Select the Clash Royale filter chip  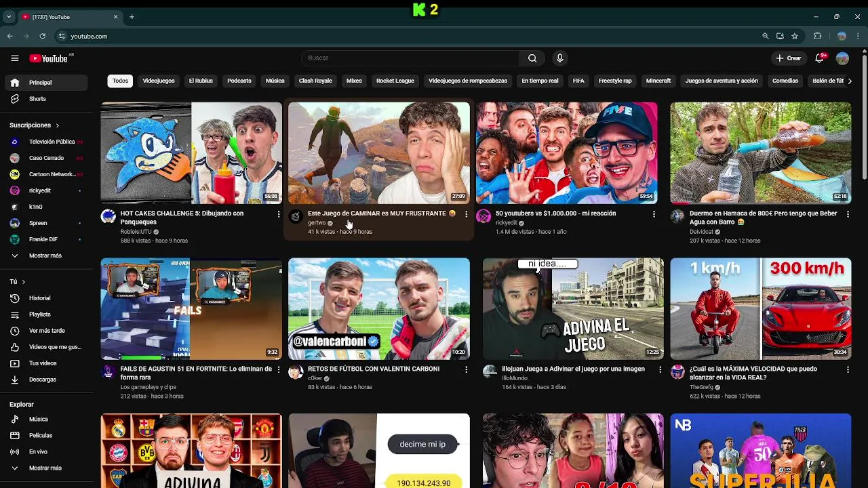tap(315, 81)
